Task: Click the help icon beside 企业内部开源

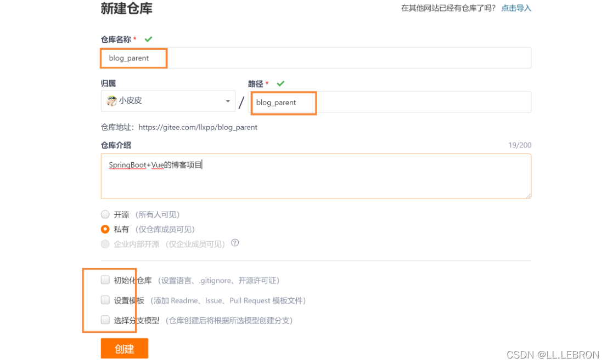Action: [x=235, y=243]
